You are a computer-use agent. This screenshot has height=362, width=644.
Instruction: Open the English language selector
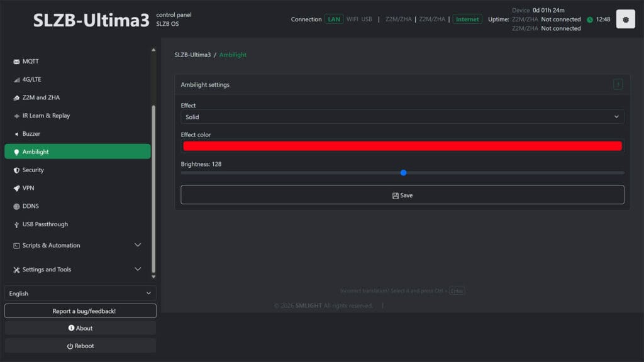pos(80,293)
